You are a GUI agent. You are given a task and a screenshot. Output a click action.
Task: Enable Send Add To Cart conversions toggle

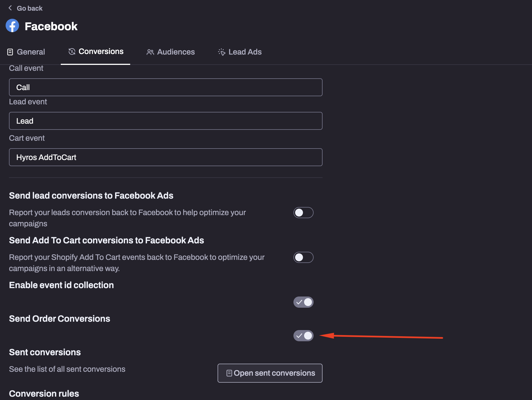(x=303, y=257)
